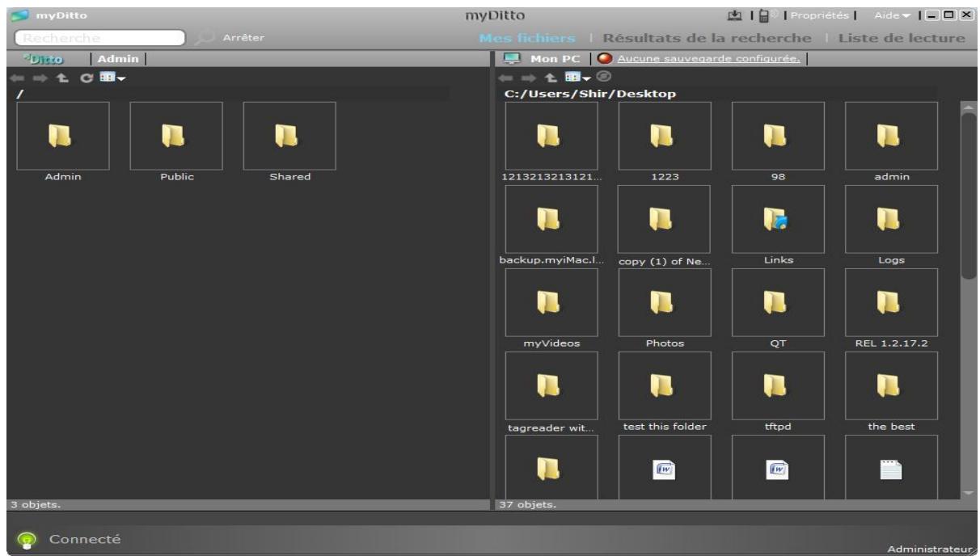980x560 pixels.
Task: Select the backup.myiMac.l... folder
Action: point(551,225)
